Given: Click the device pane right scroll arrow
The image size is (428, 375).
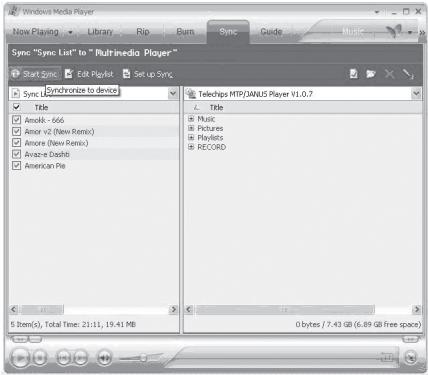Looking at the screenshot, I should pyautogui.click(x=416, y=310).
